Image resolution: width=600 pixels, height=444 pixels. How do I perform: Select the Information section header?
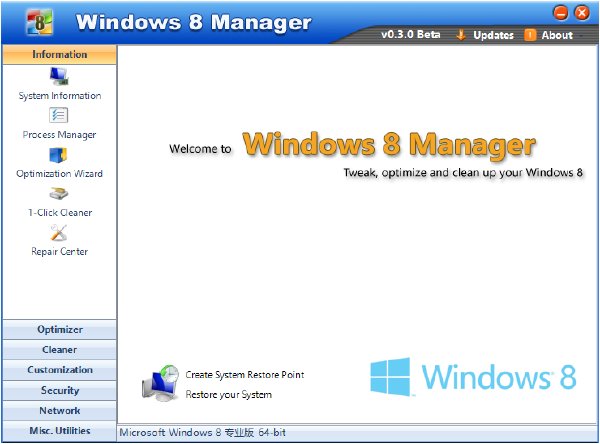[60, 54]
